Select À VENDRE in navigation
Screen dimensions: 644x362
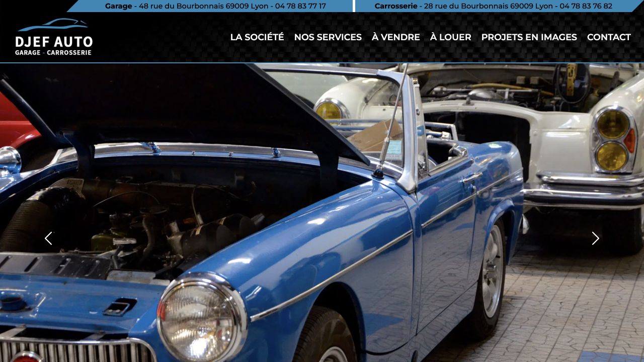[396, 37]
